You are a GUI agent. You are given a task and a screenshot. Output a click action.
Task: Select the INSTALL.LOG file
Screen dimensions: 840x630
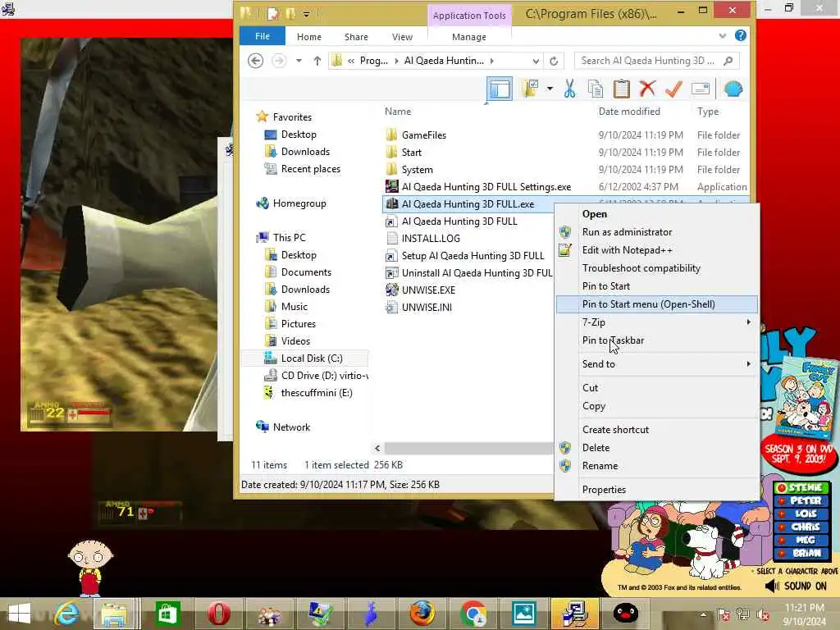(x=431, y=239)
